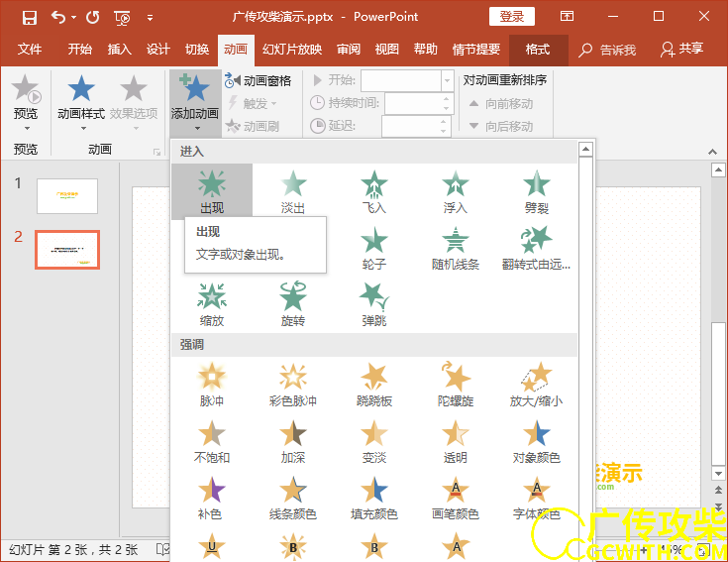Choose the 随机线条 random bars effect
The height and width of the screenshot is (562, 728).
coord(456,248)
